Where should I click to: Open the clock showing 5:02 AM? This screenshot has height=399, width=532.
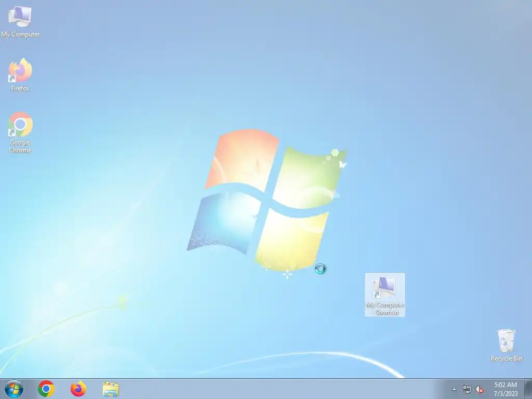[506, 389]
